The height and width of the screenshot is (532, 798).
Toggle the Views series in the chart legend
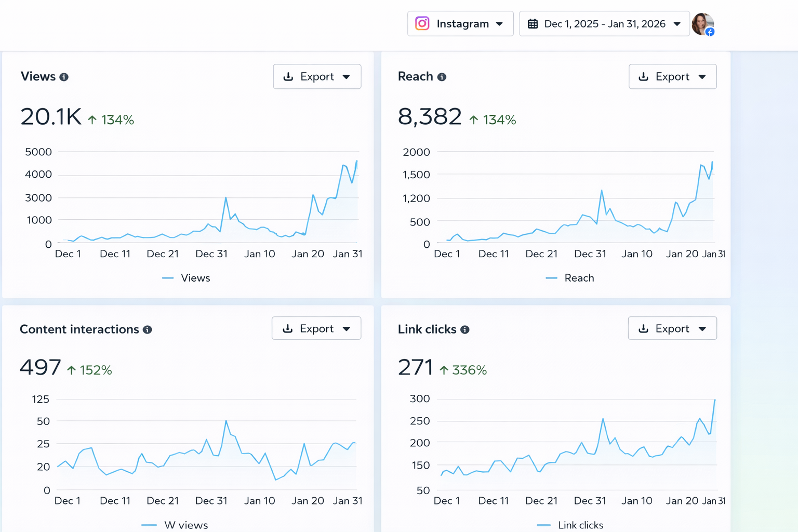click(x=187, y=277)
